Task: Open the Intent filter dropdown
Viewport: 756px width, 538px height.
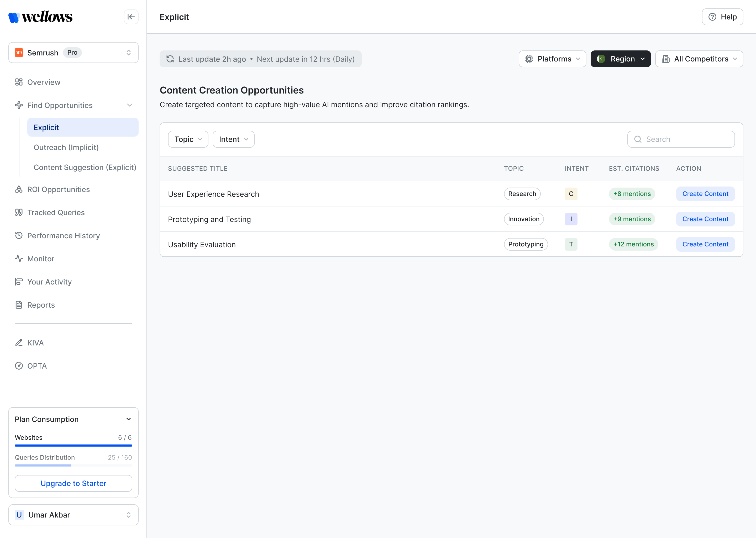Action: pos(233,139)
